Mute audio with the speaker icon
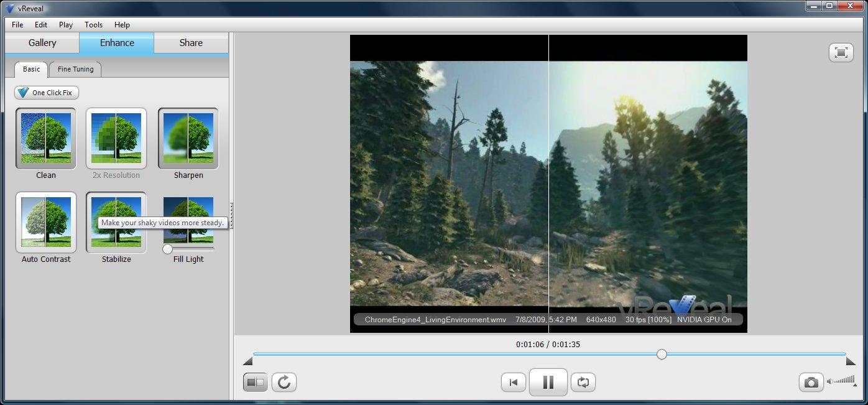This screenshot has width=868, height=405. pyautogui.click(x=829, y=381)
